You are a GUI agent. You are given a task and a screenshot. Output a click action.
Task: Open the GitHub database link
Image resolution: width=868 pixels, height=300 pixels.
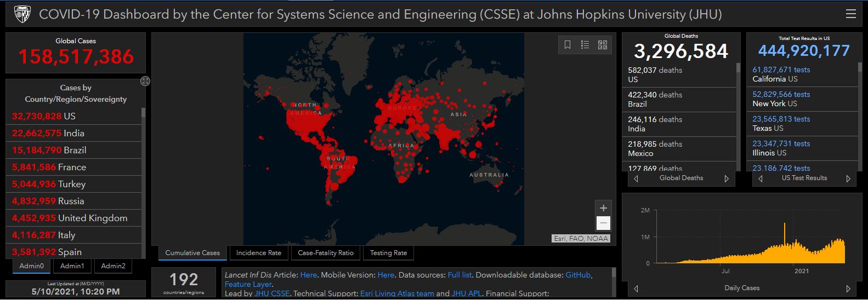(x=578, y=275)
